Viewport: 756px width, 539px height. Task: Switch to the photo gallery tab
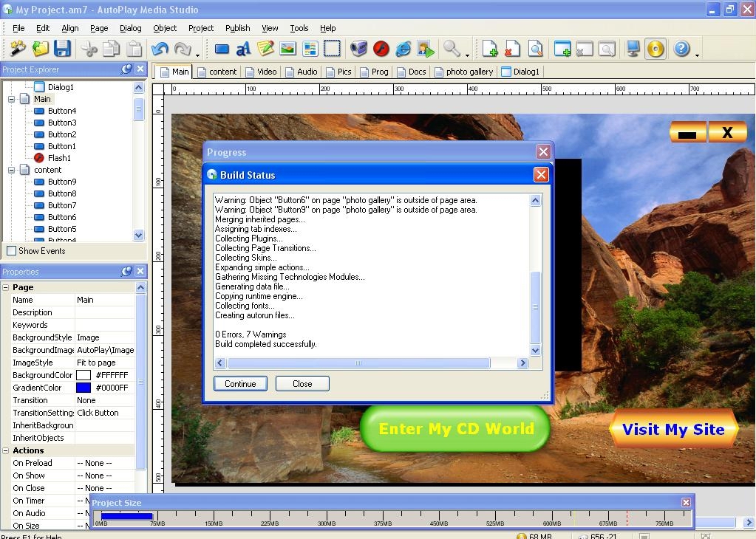tap(463, 72)
